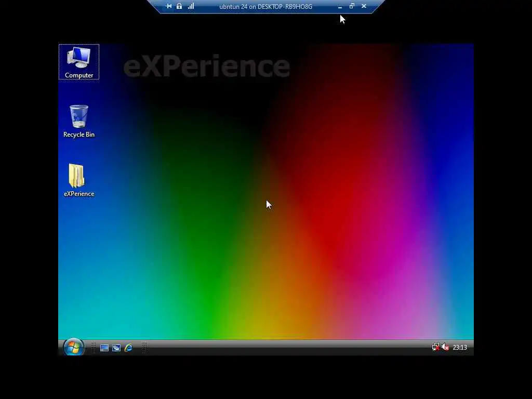Toggle the pin on connection bar

pos(169,6)
